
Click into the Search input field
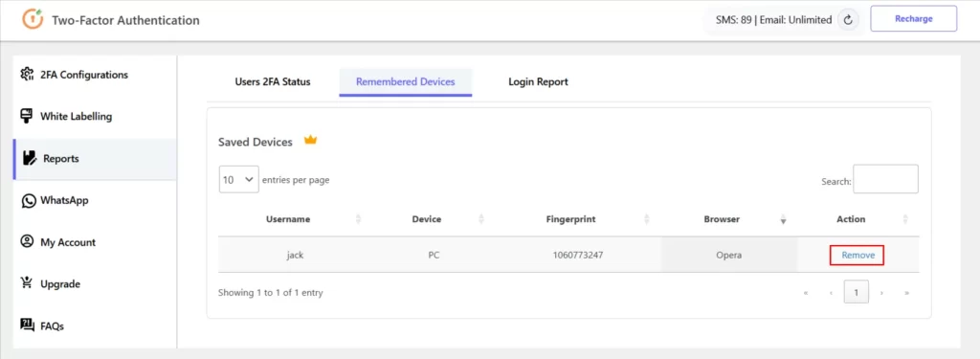[x=885, y=180]
